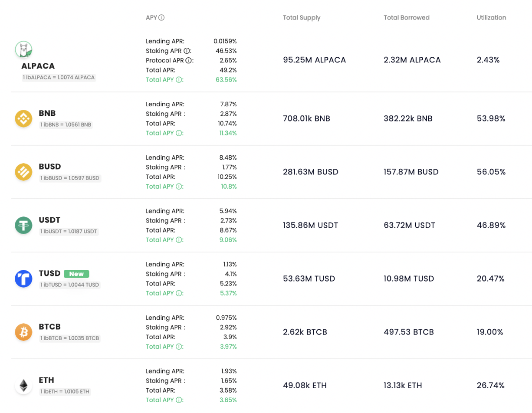The image size is (532, 413).
Task: Click info icon beside USDT Total APY
Action: [179, 240]
